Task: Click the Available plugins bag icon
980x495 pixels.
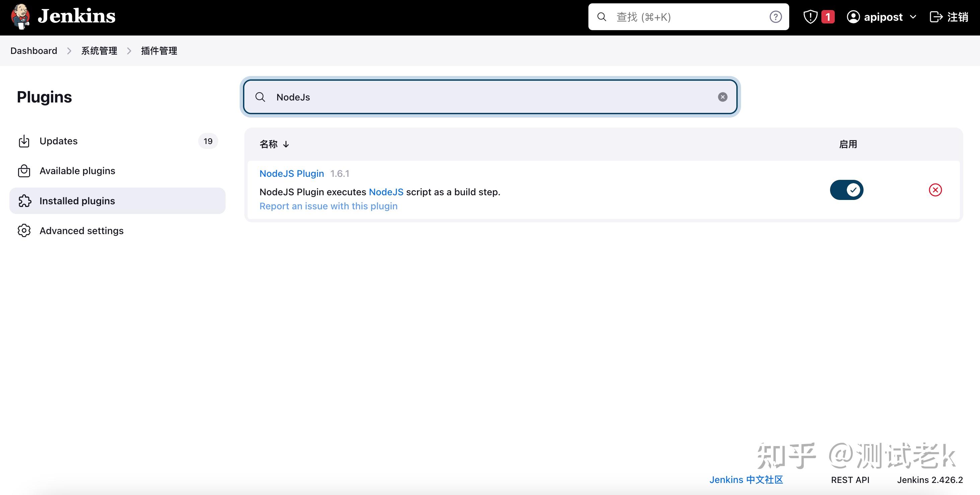Action: click(x=24, y=170)
